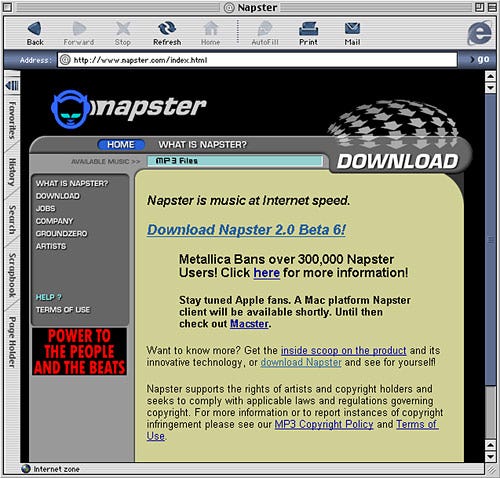Click the bottom scroll-down arrow
The image size is (500, 478).
coord(490,456)
